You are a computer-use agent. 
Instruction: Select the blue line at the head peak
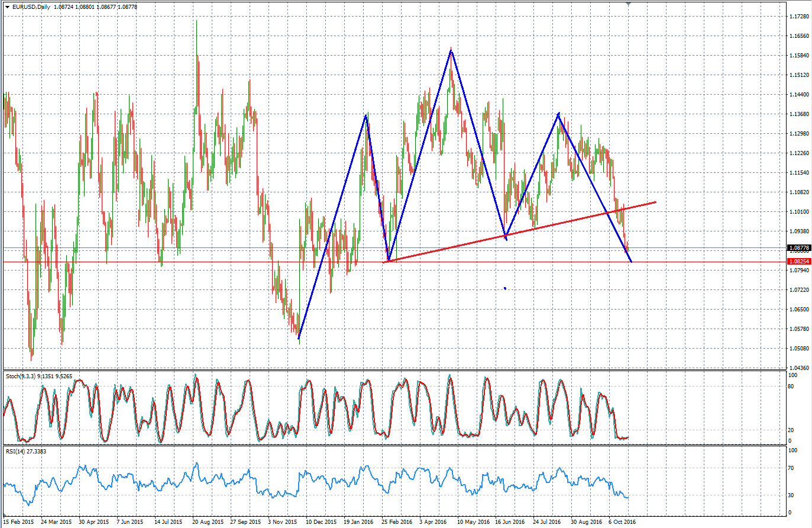point(451,51)
